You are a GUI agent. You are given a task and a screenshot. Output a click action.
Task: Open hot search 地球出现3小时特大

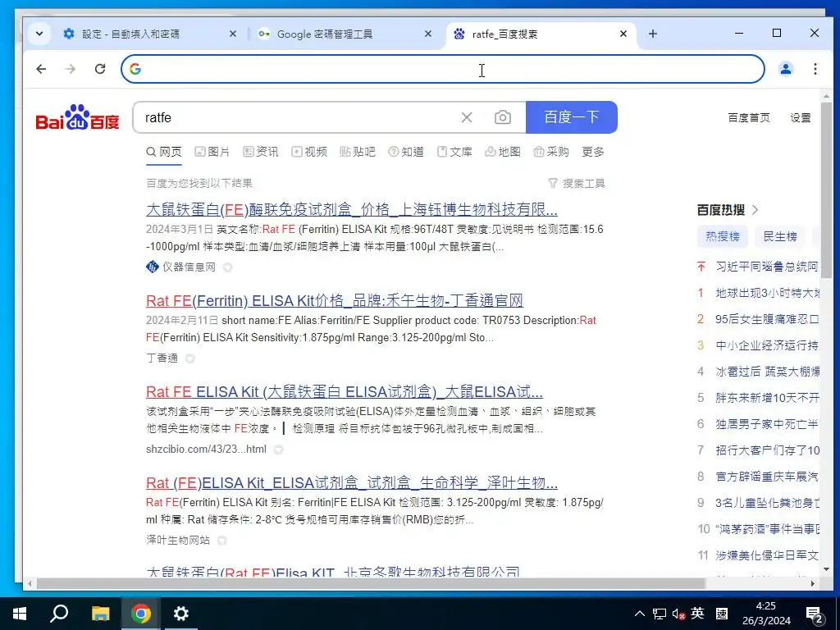[x=767, y=293]
